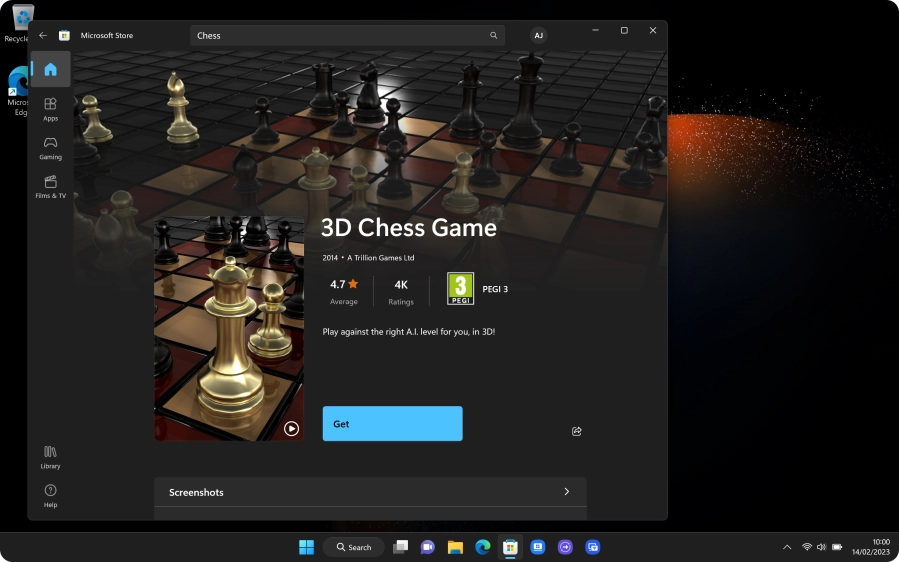899x562 pixels.
Task: Play the game trailer video
Action: click(x=291, y=428)
